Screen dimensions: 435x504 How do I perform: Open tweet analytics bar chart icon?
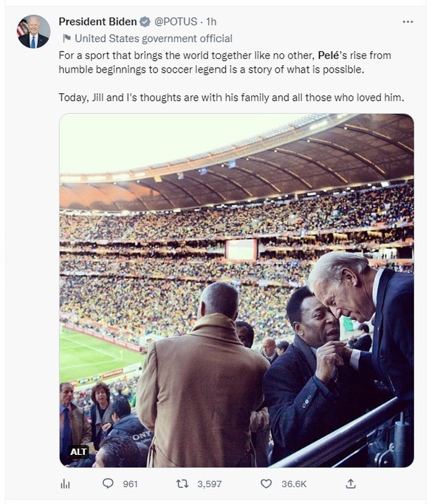[64, 483]
